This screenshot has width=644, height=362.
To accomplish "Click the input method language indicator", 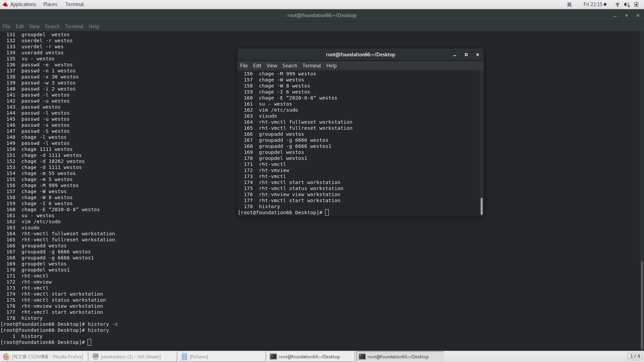I will (x=569, y=4).
